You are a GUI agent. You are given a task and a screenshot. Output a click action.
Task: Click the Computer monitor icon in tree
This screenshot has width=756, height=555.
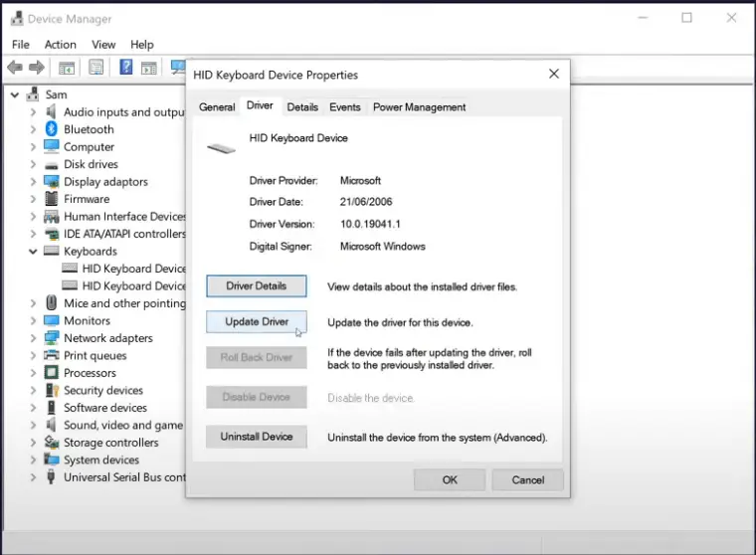click(x=51, y=146)
